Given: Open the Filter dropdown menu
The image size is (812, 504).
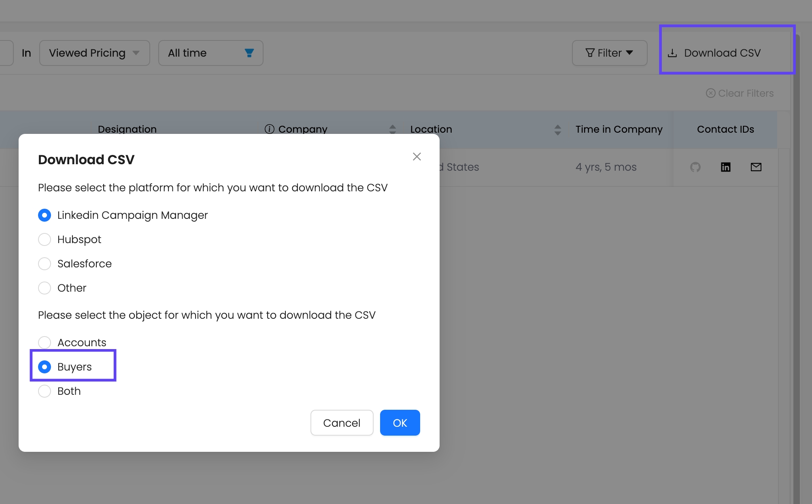Looking at the screenshot, I should (x=609, y=53).
